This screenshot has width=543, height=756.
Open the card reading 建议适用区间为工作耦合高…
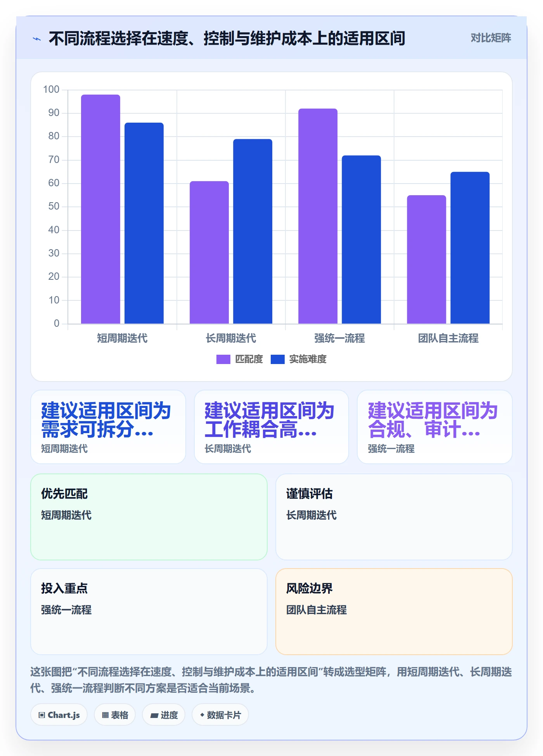coord(271,427)
